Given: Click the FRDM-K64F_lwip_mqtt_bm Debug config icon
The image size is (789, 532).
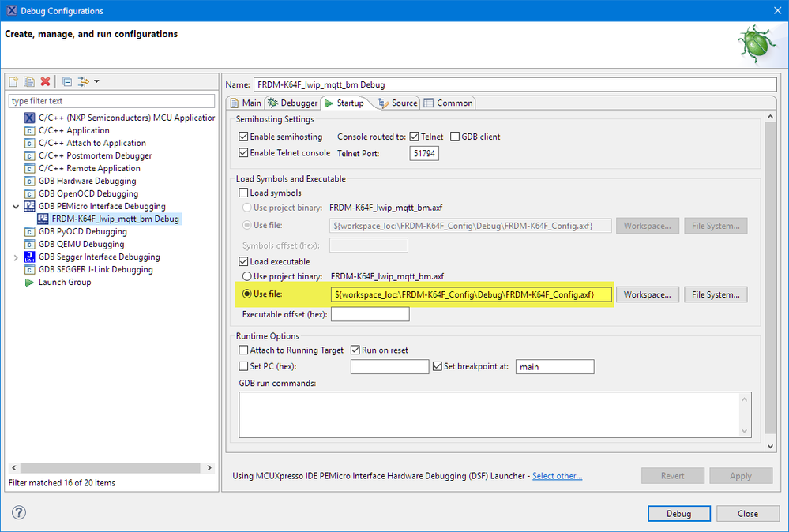Looking at the screenshot, I should click(43, 219).
